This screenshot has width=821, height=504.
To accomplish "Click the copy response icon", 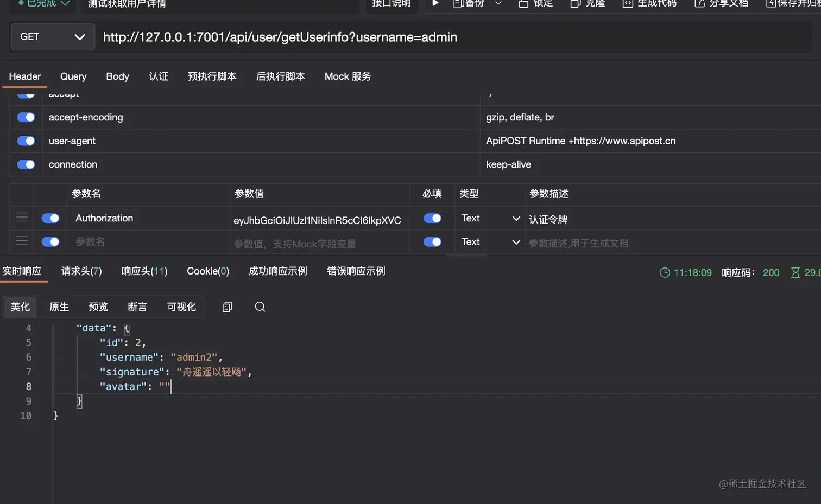I will tap(228, 307).
